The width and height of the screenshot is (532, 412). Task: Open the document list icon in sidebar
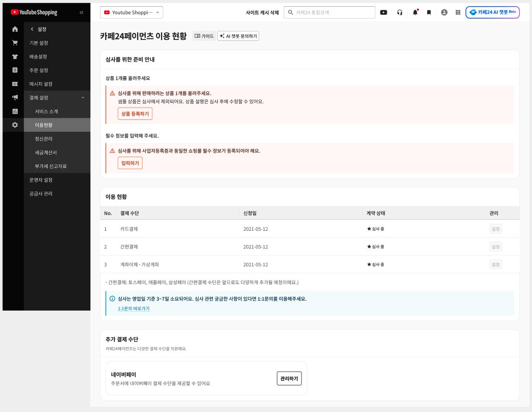coord(15,70)
